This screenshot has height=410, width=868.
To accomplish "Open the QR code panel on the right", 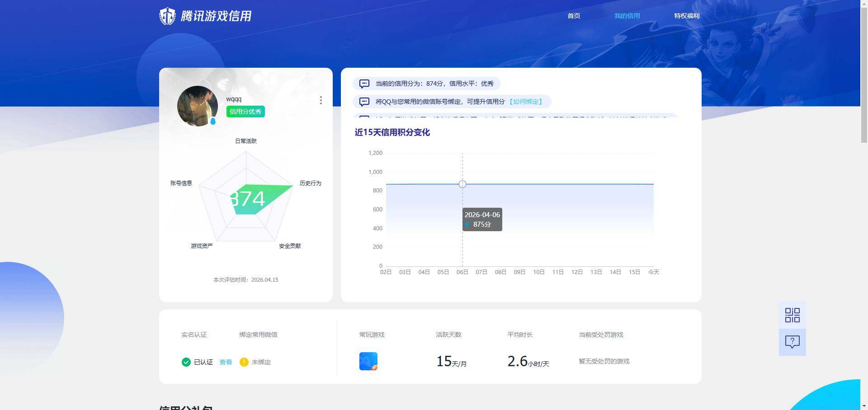I will click(x=792, y=315).
